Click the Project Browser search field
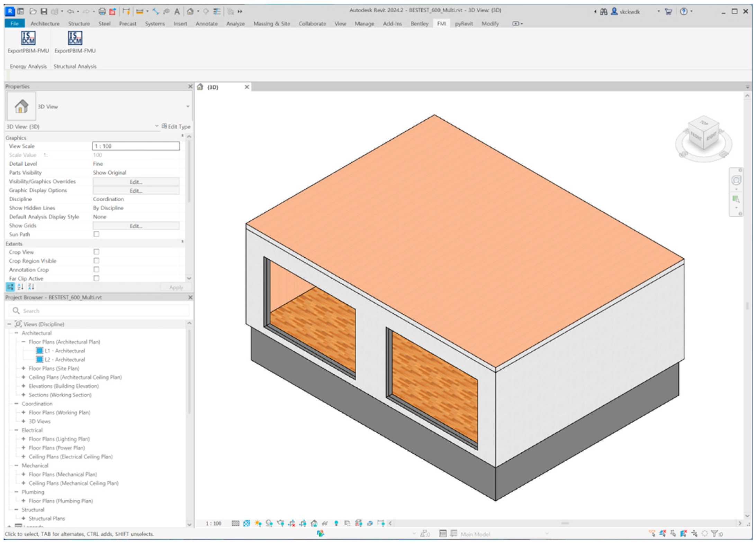The image size is (756, 544). tap(100, 311)
